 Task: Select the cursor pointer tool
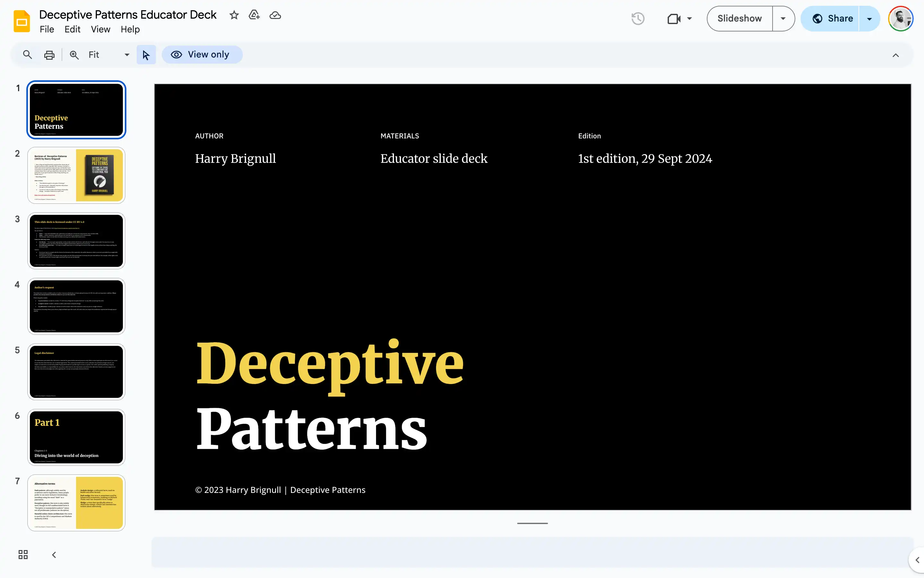point(146,55)
